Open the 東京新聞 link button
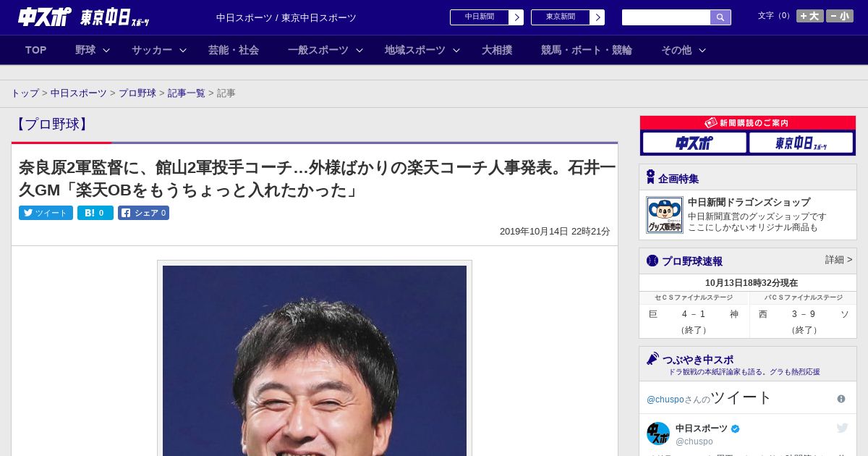 coord(568,17)
